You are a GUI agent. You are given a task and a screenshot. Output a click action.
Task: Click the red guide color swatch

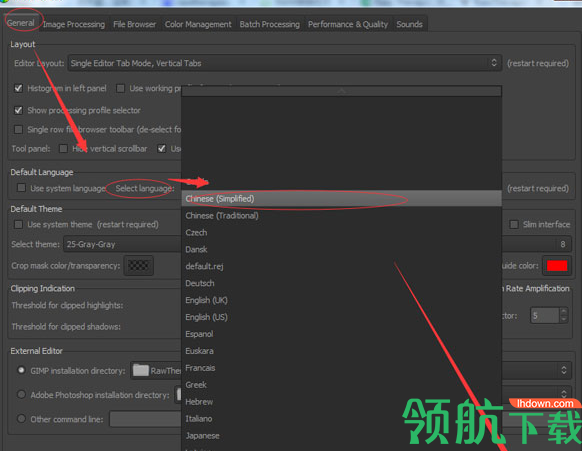[x=557, y=265]
